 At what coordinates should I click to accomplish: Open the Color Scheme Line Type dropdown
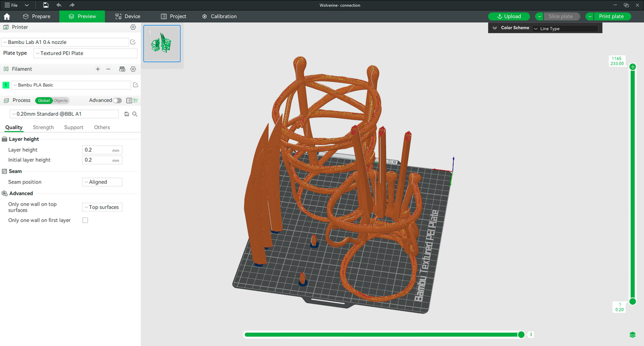pyautogui.click(x=565, y=29)
